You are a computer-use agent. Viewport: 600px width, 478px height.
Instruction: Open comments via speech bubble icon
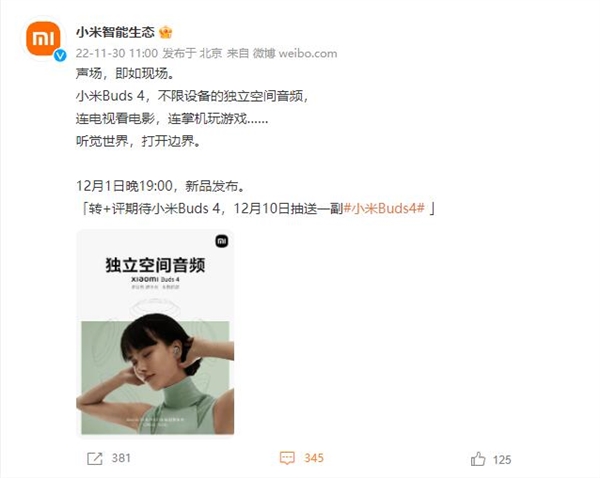tap(287, 458)
